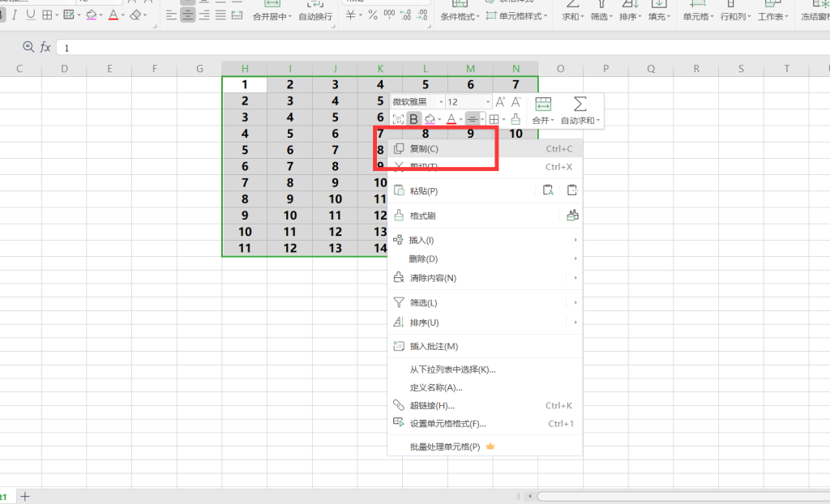Click the ¥ currency format icon
Screen dimensions: 830x504
(350, 15)
